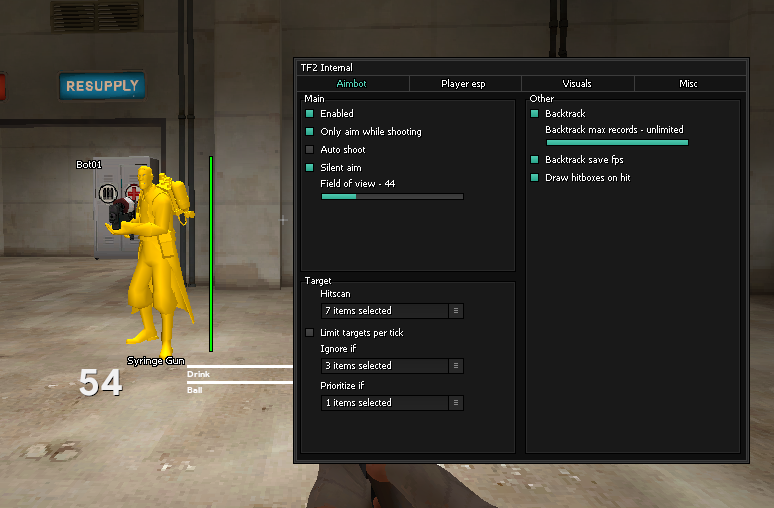Adjust the Field of view slider

point(392,196)
